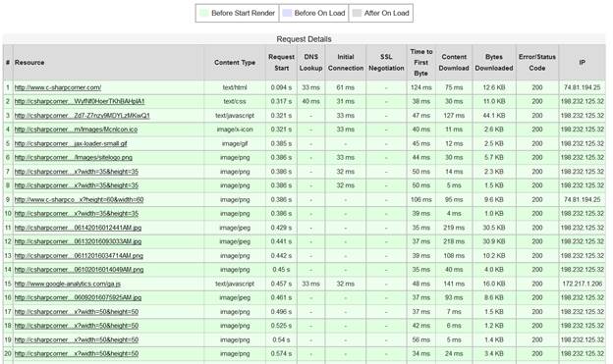Screen dimensions: 613x364
Task: Select the 30.9 KB bytes downloaded cell
Action: (x=494, y=241)
